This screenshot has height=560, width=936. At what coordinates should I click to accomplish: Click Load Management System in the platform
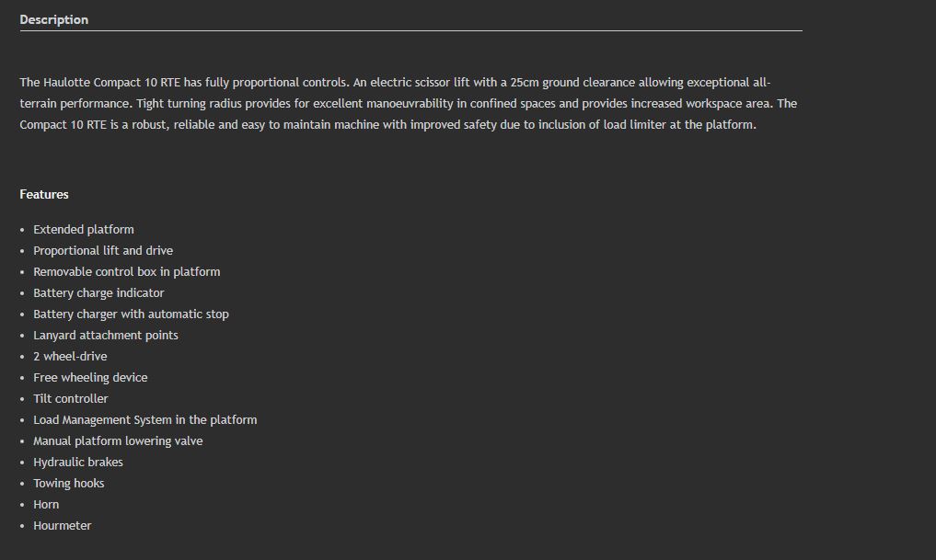(x=145, y=420)
